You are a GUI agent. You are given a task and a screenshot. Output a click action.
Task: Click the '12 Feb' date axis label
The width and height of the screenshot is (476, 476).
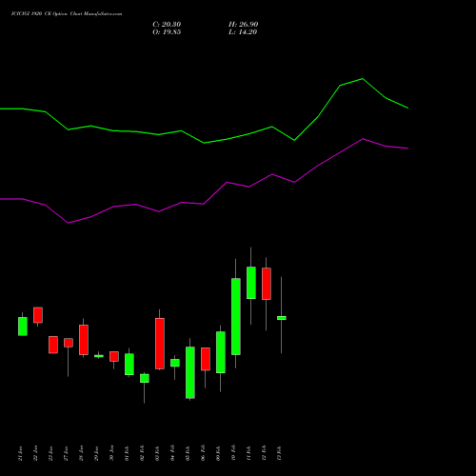pyautogui.click(x=265, y=453)
